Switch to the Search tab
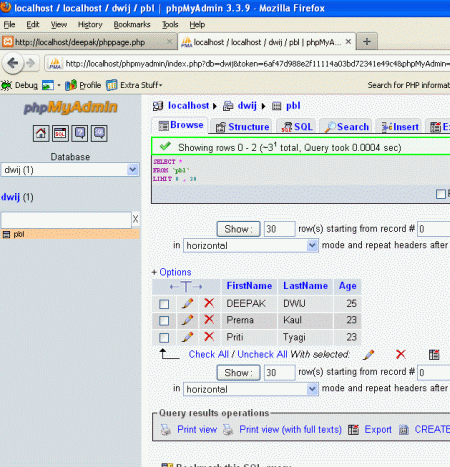 click(x=347, y=127)
